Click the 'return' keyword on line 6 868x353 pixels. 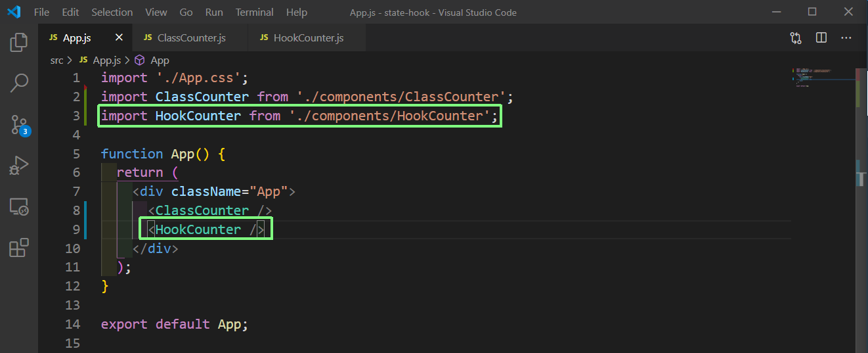pyautogui.click(x=140, y=172)
